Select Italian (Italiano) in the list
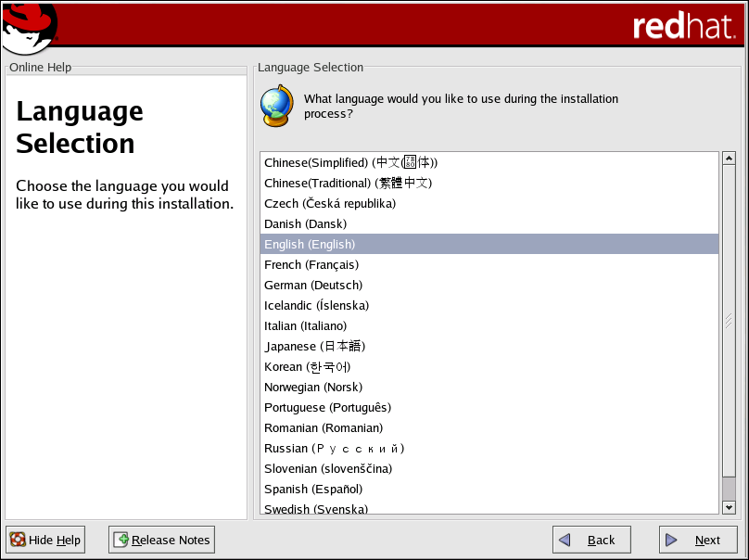 click(x=305, y=326)
